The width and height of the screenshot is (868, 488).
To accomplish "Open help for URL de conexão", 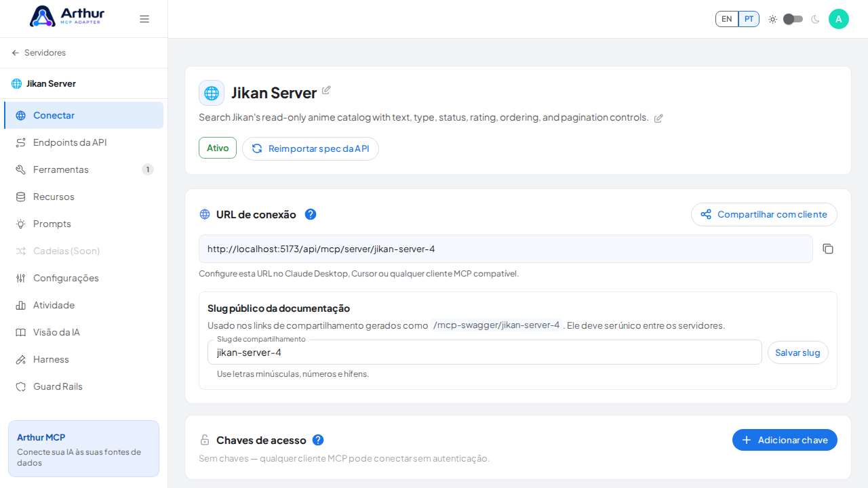I will click(311, 214).
